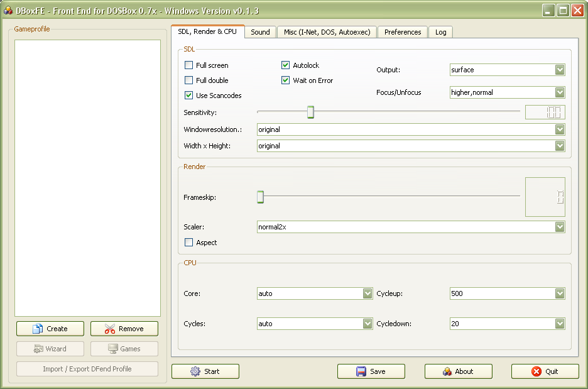This screenshot has height=389, width=588.
Task: Uncheck Use Scancodes
Action: click(188, 96)
